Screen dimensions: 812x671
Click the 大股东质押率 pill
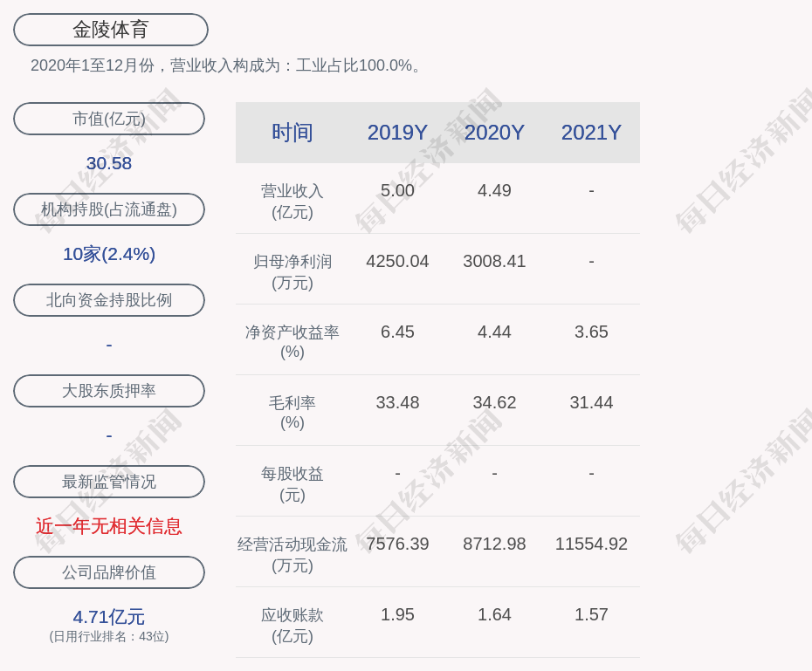tap(109, 391)
